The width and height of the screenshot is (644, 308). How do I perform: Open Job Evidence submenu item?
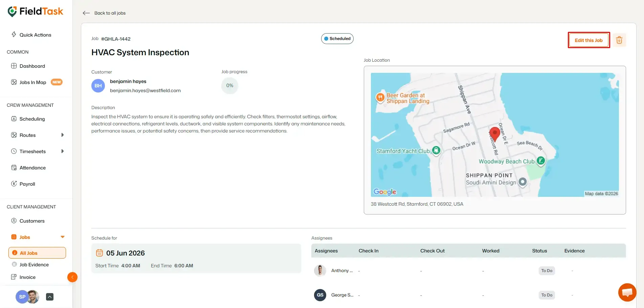pos(34,265)
